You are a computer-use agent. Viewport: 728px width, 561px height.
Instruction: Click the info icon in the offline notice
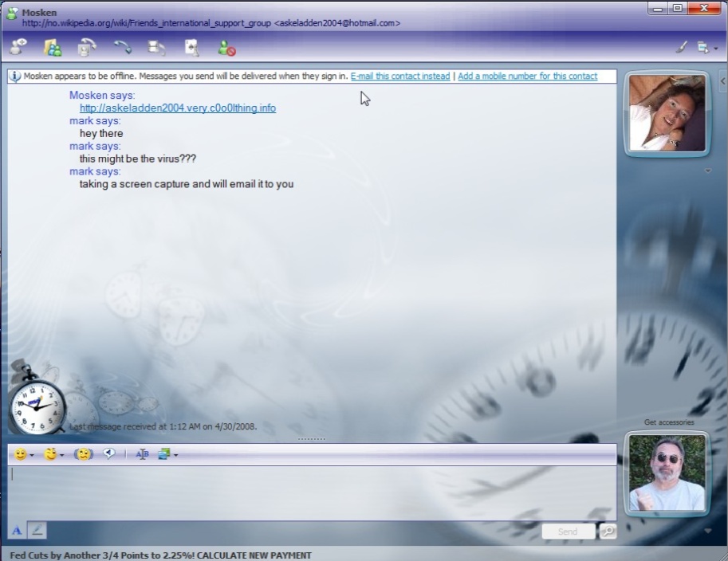pyautogui.click(x=15, y=76)
